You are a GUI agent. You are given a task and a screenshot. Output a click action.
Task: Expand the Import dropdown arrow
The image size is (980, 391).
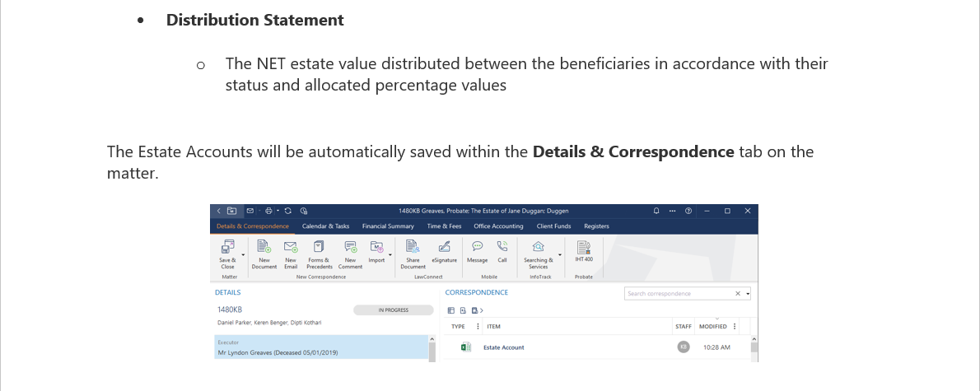point(390,254)
